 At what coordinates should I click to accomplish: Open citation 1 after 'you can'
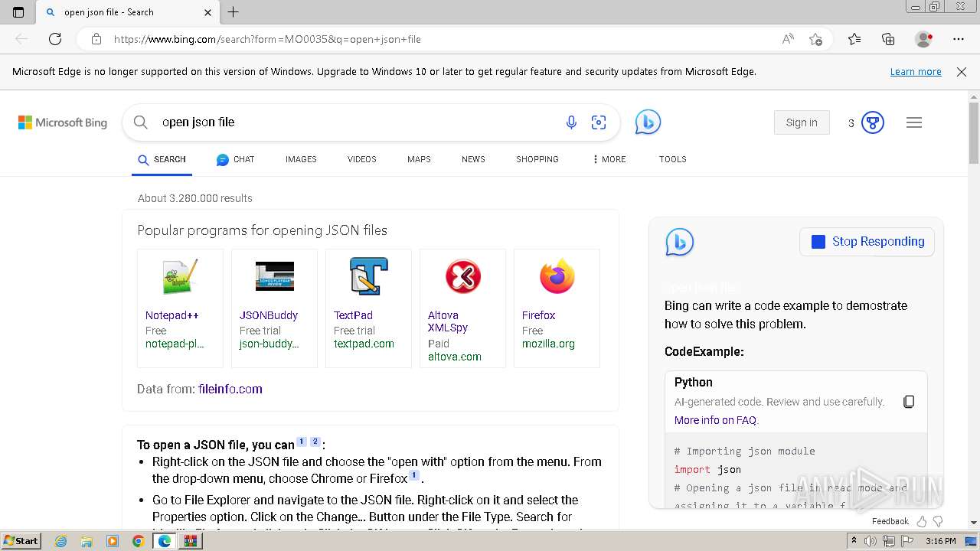(x=302, y=442)
